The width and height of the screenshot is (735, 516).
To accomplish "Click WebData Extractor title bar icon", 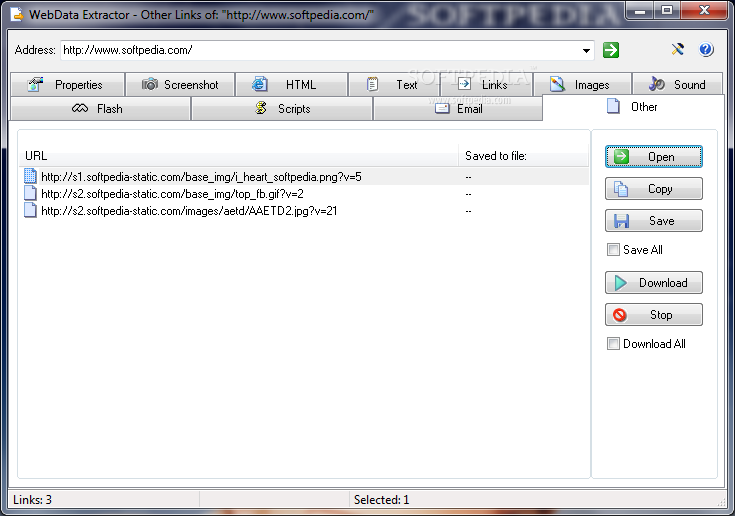I will (x=17, y=15).
